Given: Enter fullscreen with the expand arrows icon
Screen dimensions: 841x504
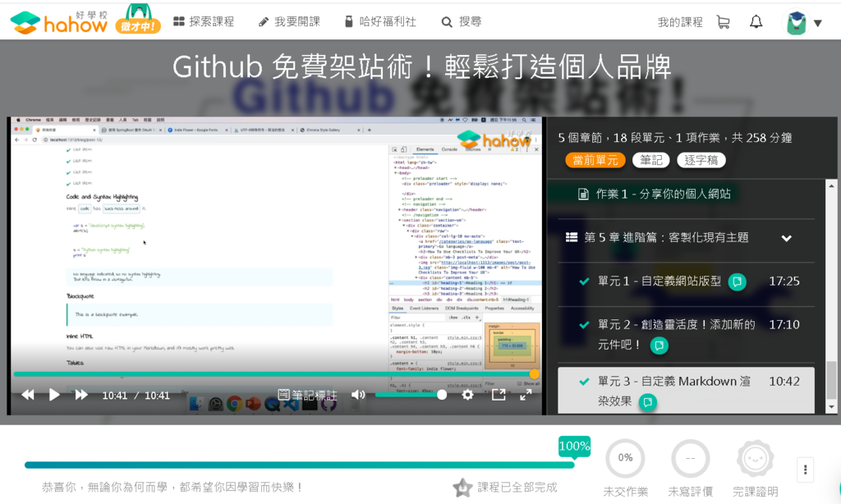Looking at the screenshot, I should [526, 395].
